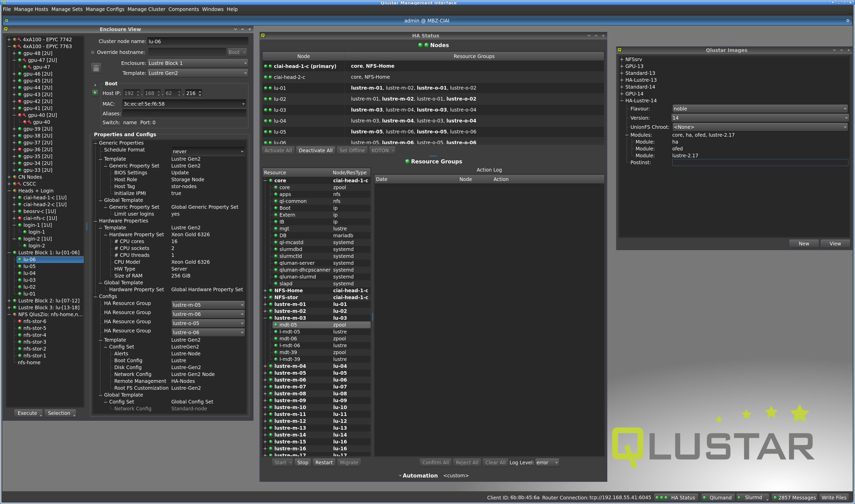Click the wrench icon beside 4xA100 - EPYC 7742
855x504 pixels.
coord(19,39)
